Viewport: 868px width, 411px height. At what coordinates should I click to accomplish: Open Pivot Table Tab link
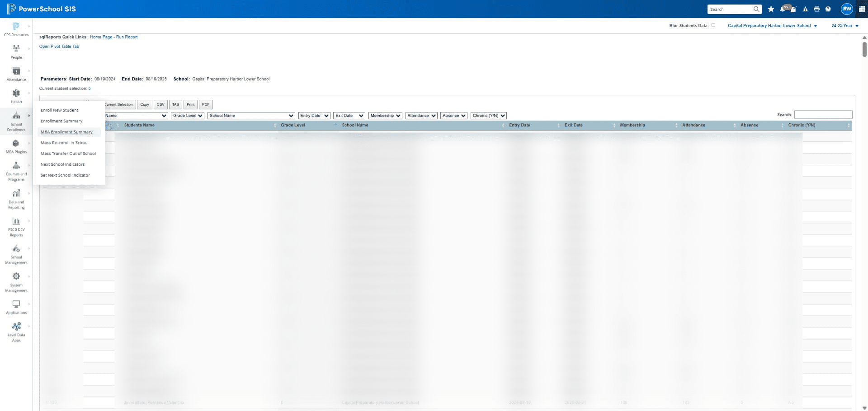[59, 47]
